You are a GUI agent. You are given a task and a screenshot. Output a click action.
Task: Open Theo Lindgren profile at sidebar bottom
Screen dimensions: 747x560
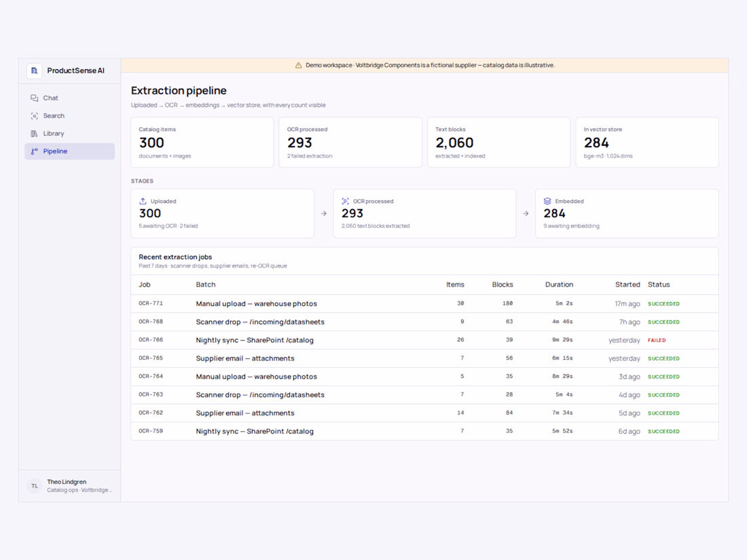click(x=69, y=486)
